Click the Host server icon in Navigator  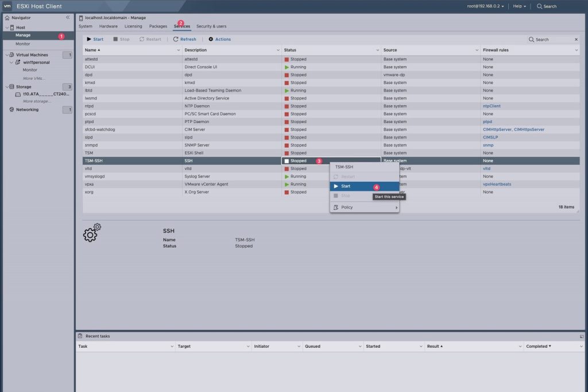point(12,28)
